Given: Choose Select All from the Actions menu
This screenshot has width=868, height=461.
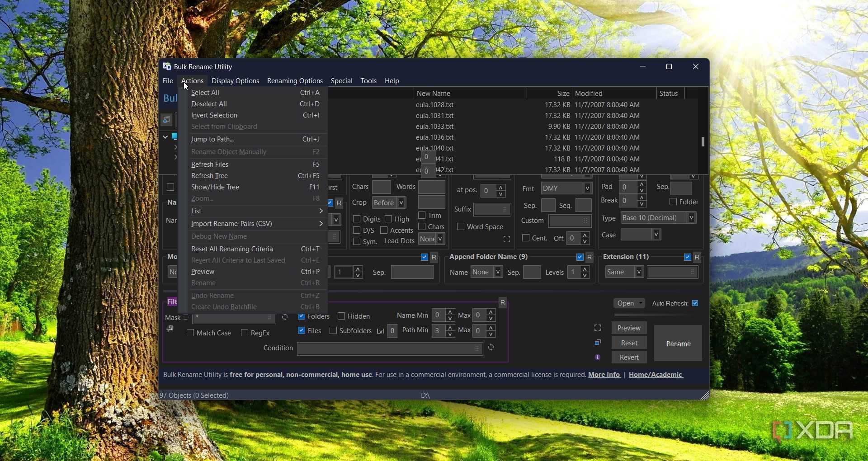Looking at the screenshot, I should (x=257, y=93).
